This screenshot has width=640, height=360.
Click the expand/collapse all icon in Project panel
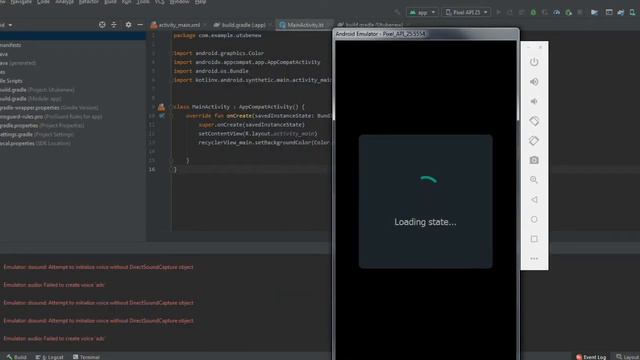click(x=114, y=25)
